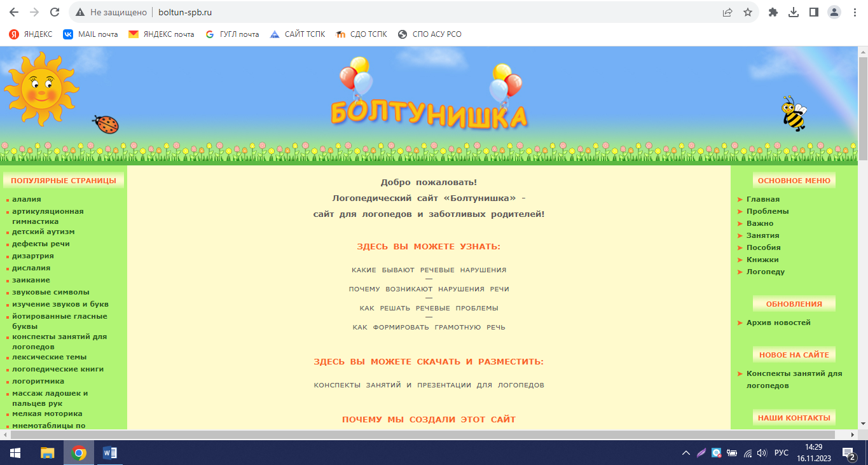Screen dimensions: 868x465
Task: Open the мелкая моторика link
Action: [47, 413]
